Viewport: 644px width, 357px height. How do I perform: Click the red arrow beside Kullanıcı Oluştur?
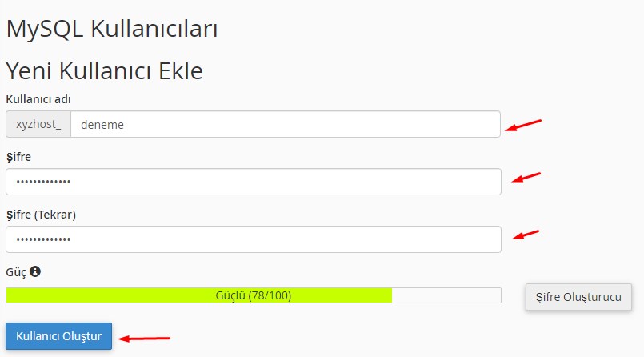point(144,338)
